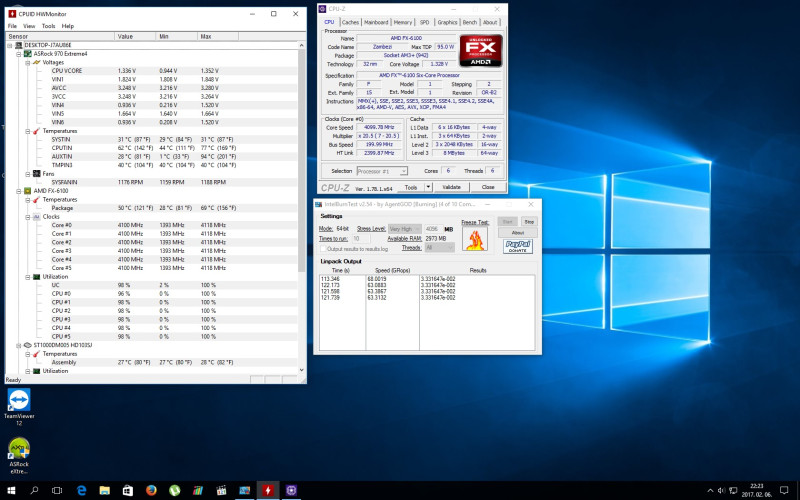The width and height of the screenshot is (800, 500).
Task: Click the Sensor column header in HWMonitor
Action: point(60,37)
